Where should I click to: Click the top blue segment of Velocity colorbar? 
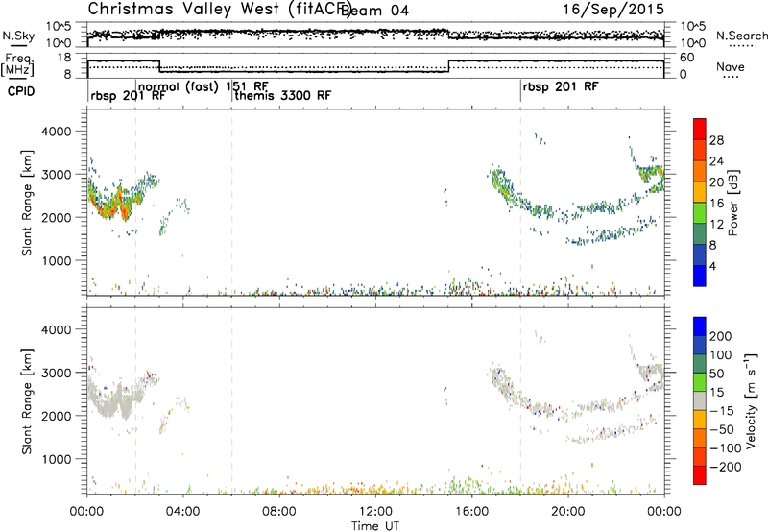(700, 326)
